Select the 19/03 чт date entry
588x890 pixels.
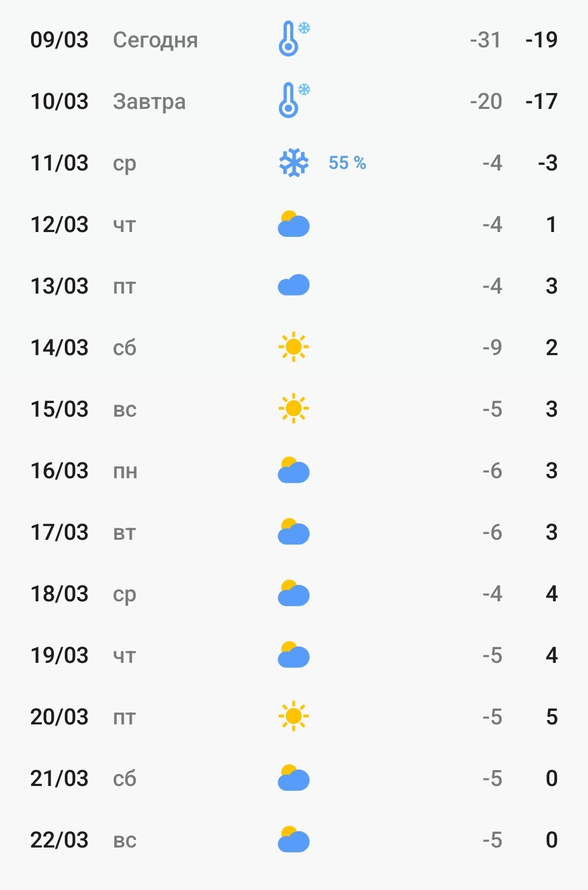83,655
